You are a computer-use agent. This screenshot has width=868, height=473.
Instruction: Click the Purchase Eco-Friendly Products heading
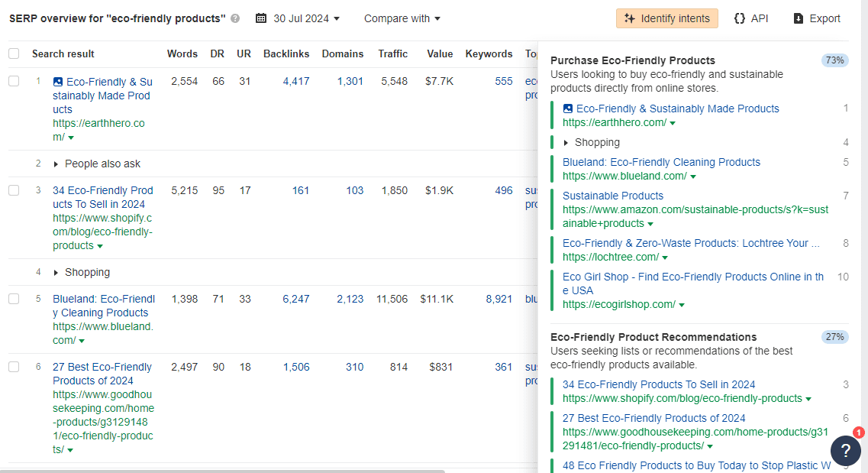[633, 60]
